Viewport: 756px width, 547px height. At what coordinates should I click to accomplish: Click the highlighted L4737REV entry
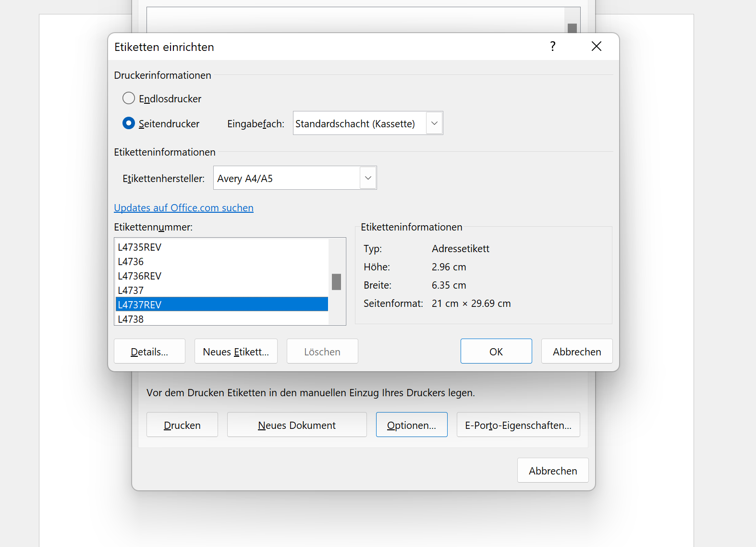point(140,305)
